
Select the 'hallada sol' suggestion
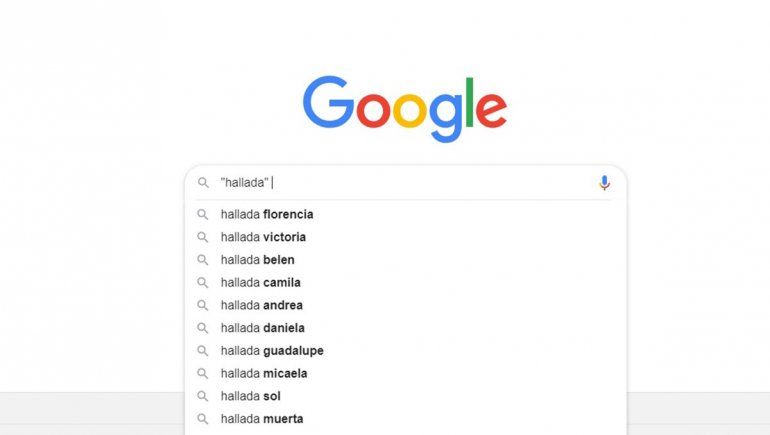(250, 396)
